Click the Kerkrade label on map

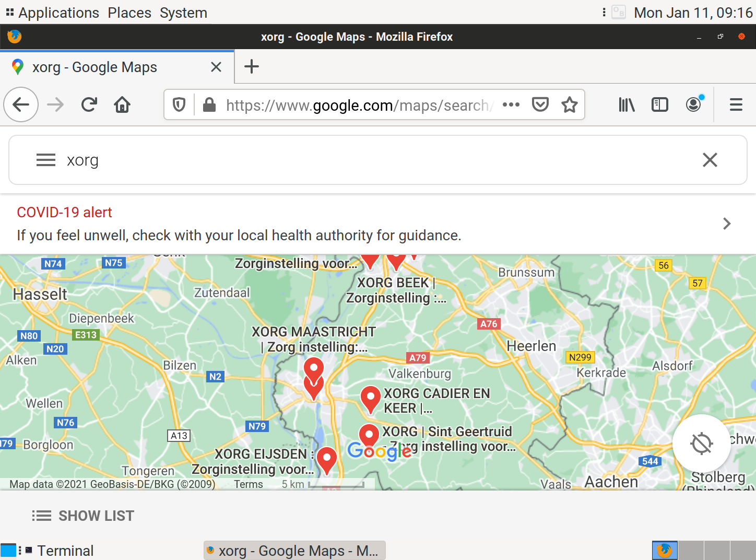click(601, 372)
